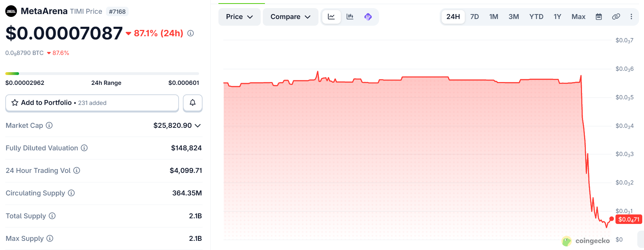
Task: Click the 87.1% (24h) change text
Action: 159,33
